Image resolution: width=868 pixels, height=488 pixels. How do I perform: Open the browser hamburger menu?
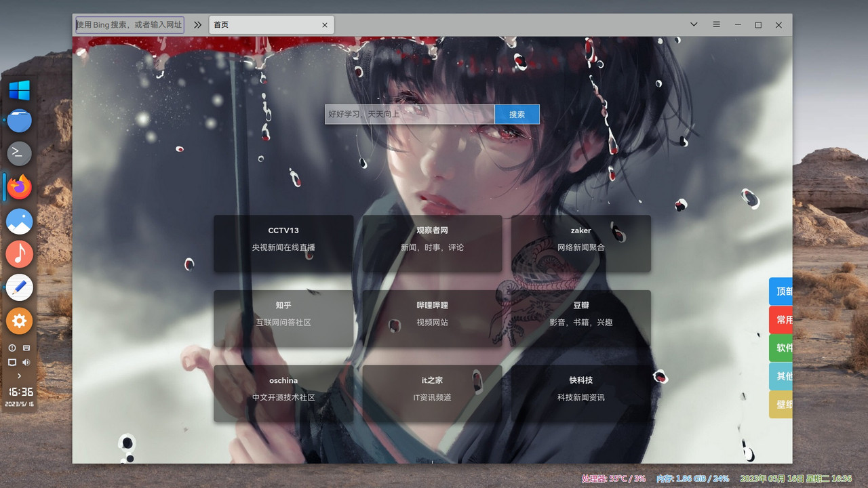(716, 24)
